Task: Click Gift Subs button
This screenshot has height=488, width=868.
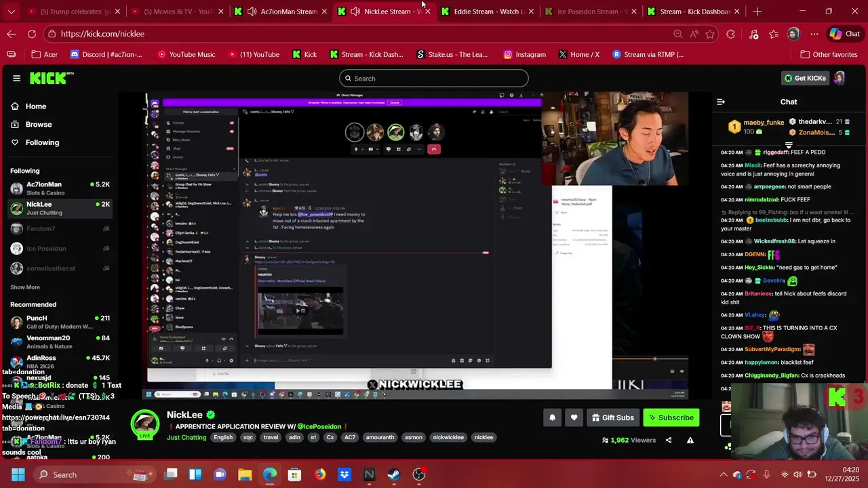Action: (613, 418)
